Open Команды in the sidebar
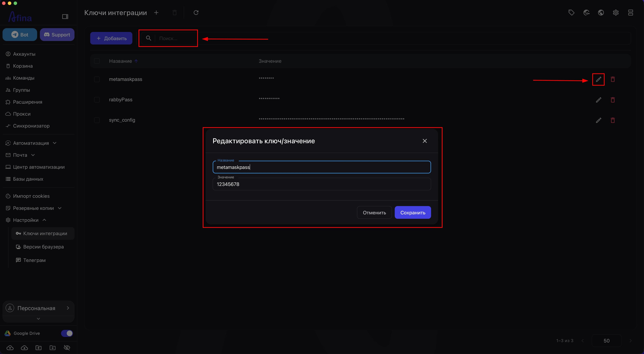The width and height of the screenshot is (644, 354). pos(23,78)
